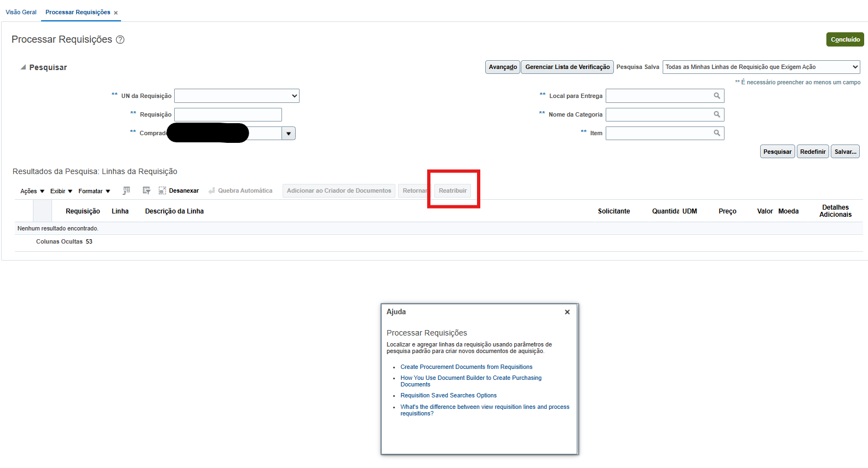The height and width of the screenshot is (468, 868).
Task: Open the Comprador dropdown arrow
Action: click(289, 134)
